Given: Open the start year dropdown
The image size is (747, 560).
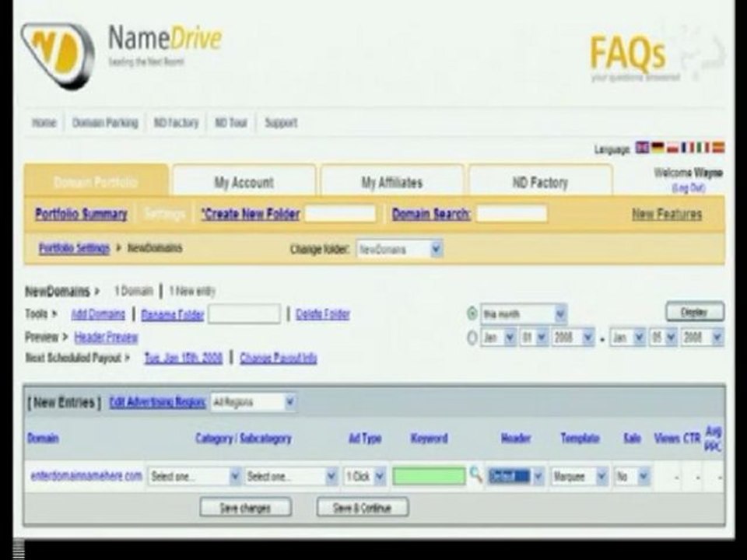Looking at the screenshot, I should 573,338.
